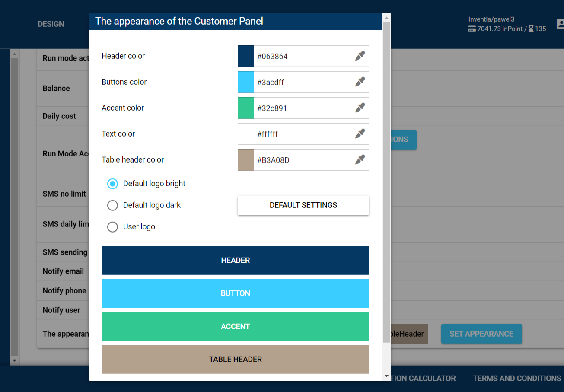Click eyedropper icon for Table header color

click(x=360, y=159)
